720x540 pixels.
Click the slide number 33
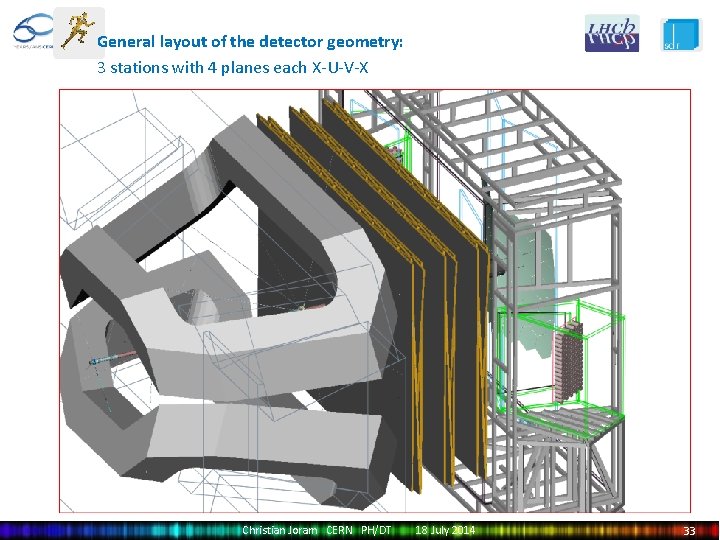pyautogui.click(x=689, y=531)
